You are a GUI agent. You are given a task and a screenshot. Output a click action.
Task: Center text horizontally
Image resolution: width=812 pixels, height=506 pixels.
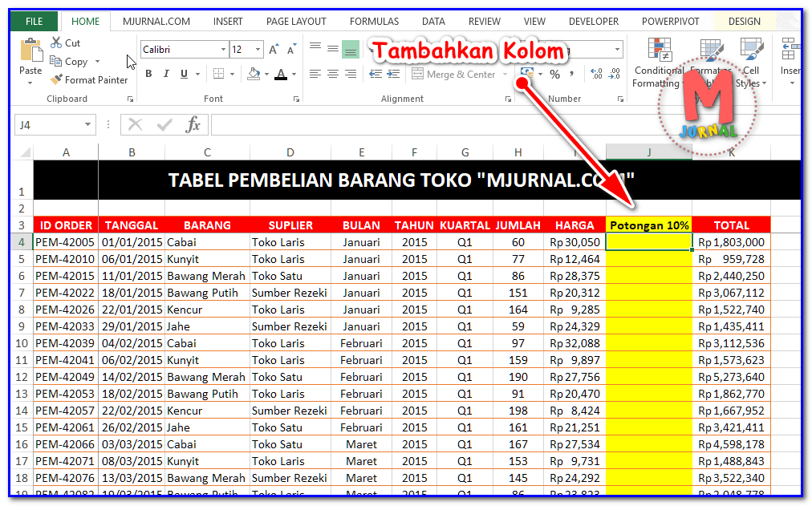[333, 74]
